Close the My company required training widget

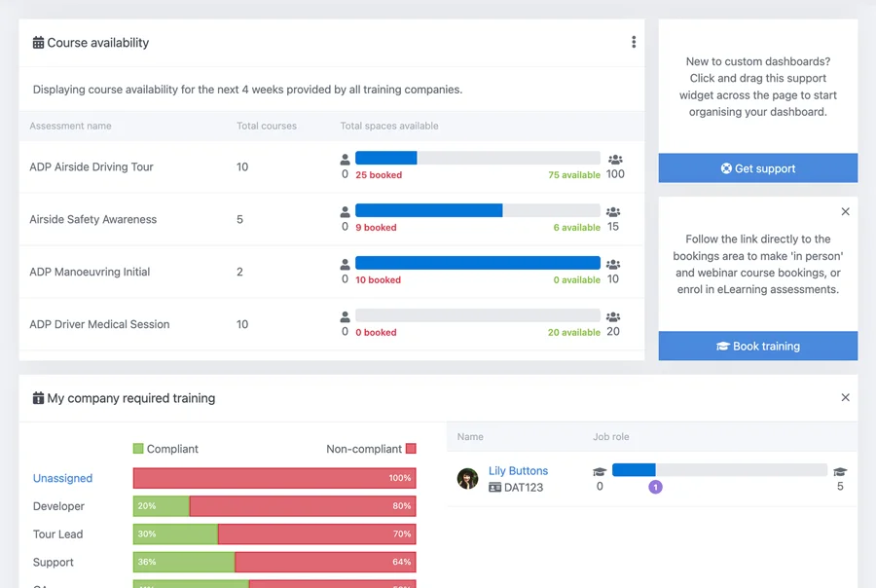click(845, 397)
